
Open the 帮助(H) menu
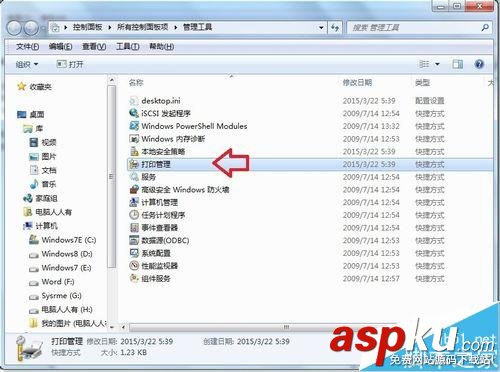point(161,47)
